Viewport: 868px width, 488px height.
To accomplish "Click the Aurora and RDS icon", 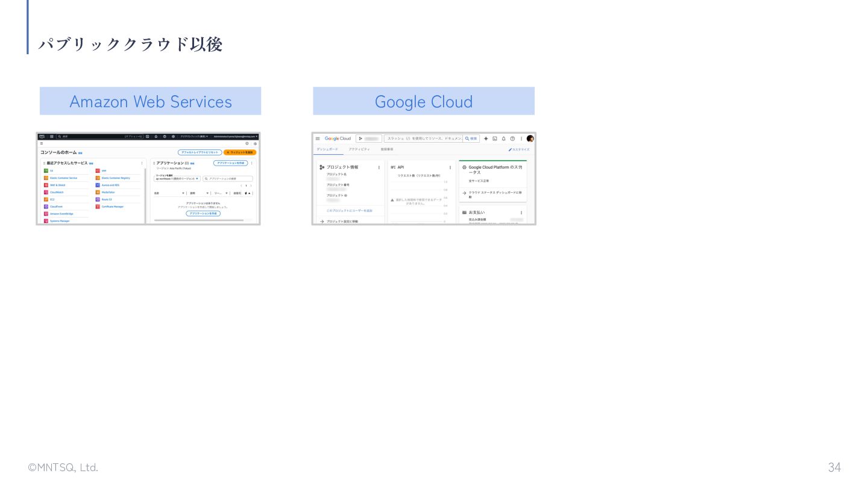I will pyautogui.click(x=98, y=185).
